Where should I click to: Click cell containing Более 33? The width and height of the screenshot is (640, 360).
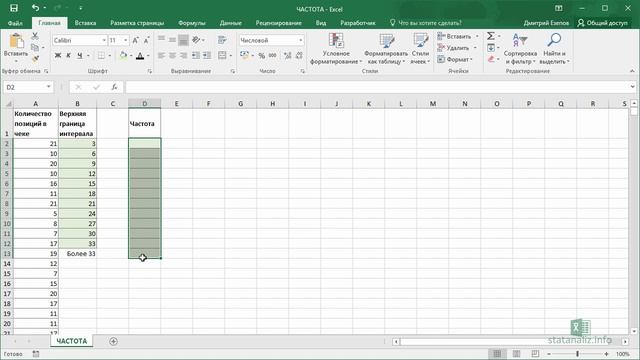pos(78,253)
